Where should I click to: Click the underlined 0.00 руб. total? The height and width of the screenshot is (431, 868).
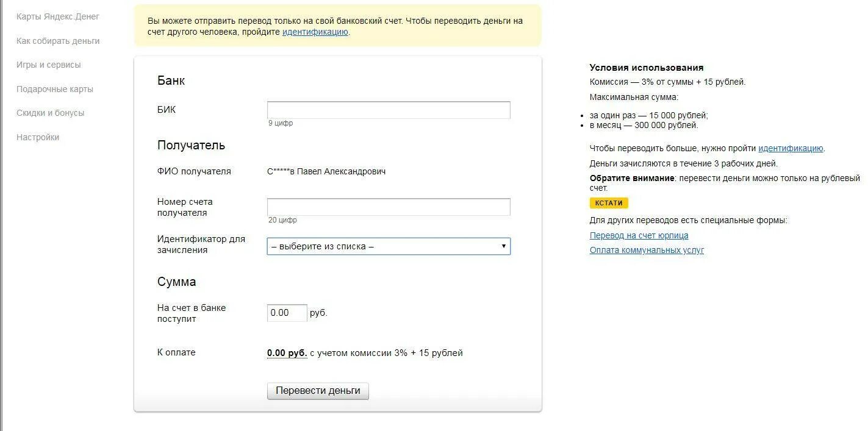[287, 353]
